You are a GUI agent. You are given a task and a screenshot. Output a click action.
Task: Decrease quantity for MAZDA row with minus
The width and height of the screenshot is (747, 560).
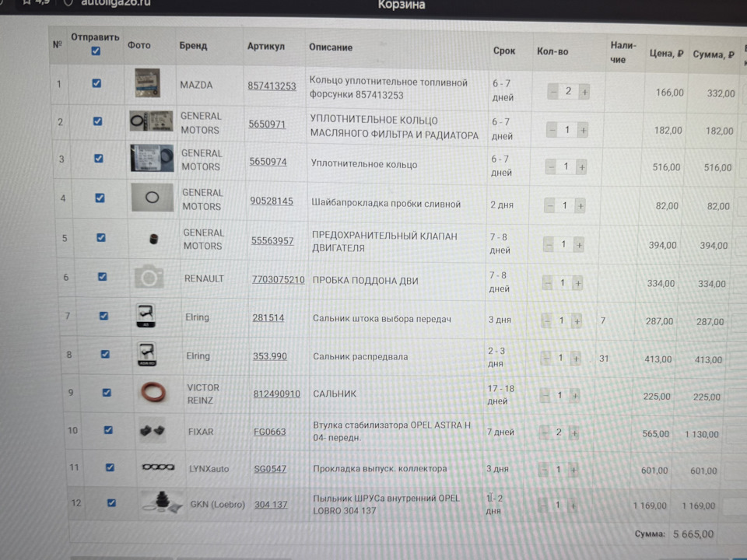tap(553, 92)
